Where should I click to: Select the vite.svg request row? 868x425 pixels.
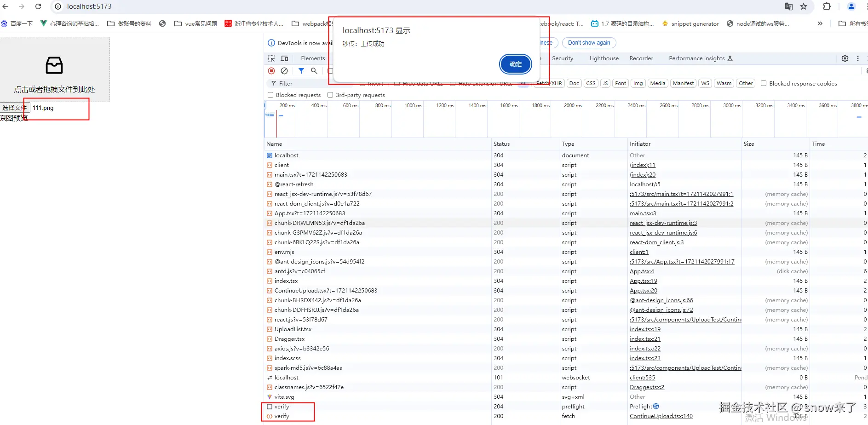566,396
